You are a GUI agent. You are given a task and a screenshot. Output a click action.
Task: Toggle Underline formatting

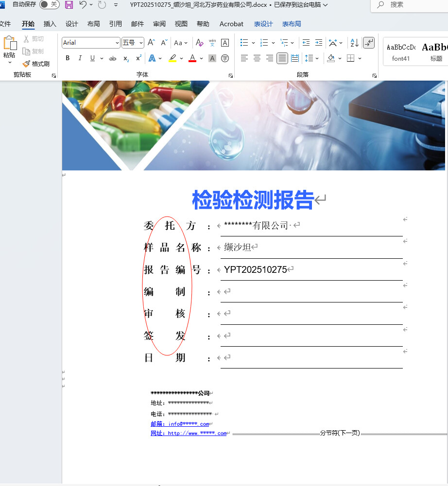92,58
